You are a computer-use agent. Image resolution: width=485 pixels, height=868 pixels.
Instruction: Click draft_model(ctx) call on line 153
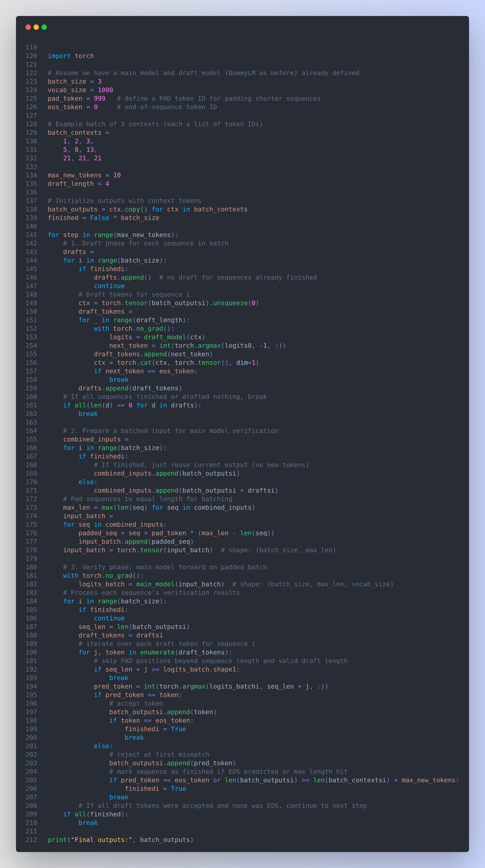click(174, 337)
